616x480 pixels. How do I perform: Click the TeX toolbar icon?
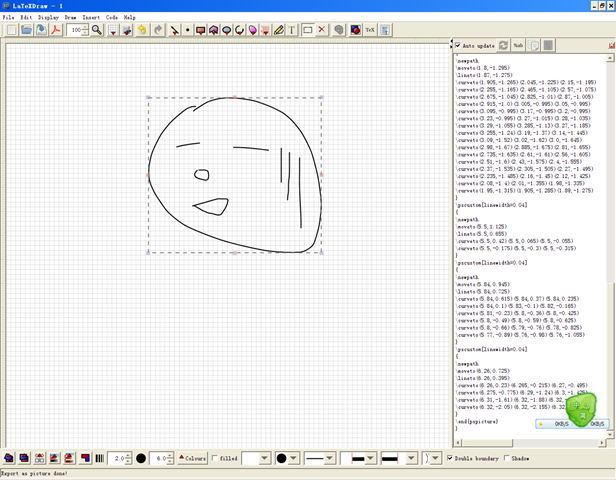point(370,30)
